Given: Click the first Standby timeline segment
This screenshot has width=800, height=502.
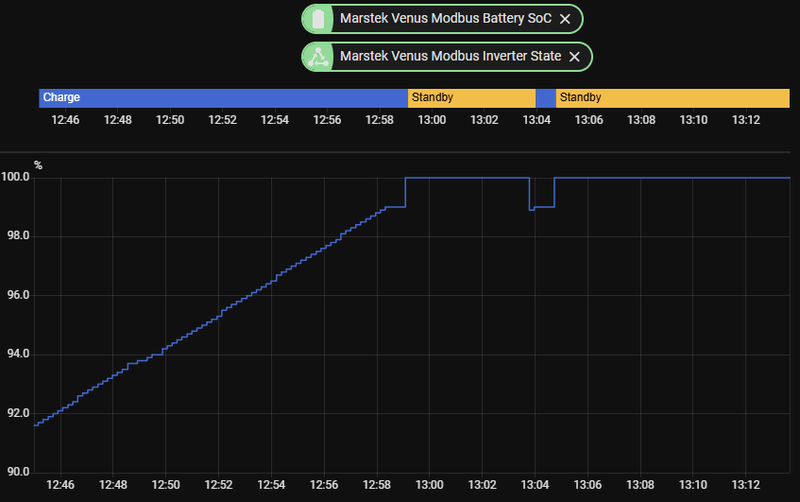Looking at the screenshot, I should tap(471, 98).
